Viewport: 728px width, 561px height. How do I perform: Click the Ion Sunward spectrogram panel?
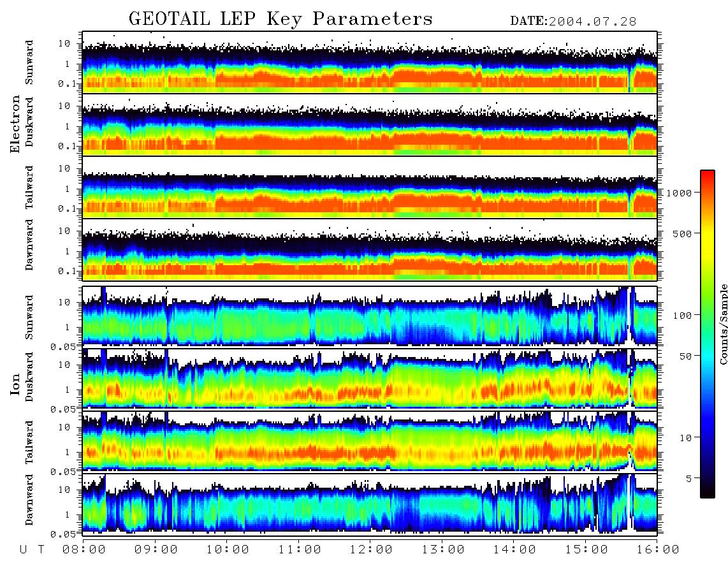pos(370,316)
